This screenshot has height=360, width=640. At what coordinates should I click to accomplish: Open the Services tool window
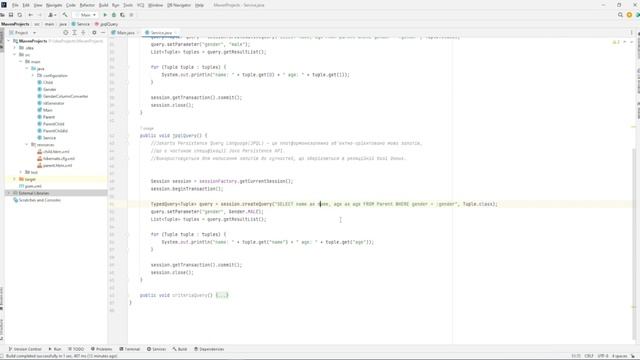click(x=156, y=349)
